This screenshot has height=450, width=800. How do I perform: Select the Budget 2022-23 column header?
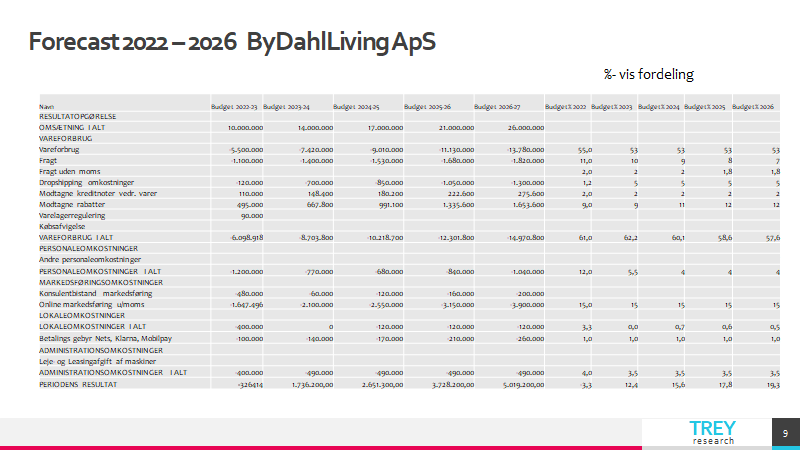234,106
